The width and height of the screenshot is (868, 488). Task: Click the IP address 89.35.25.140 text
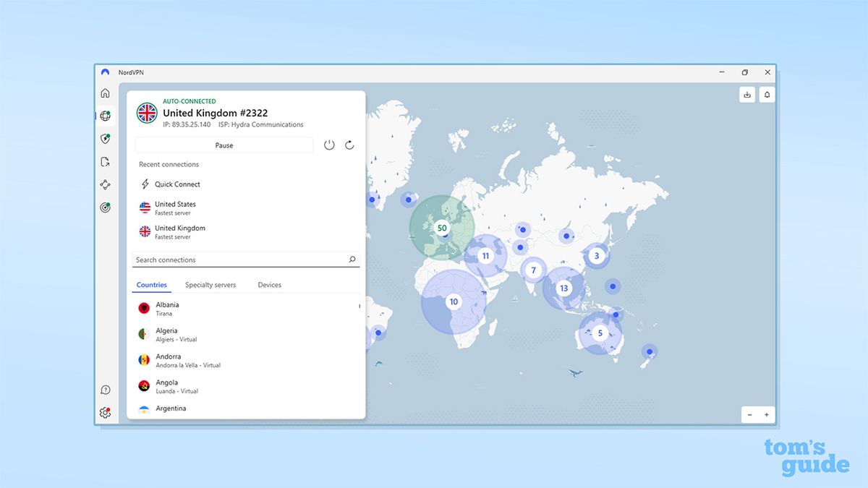click(x=187, y=124)
